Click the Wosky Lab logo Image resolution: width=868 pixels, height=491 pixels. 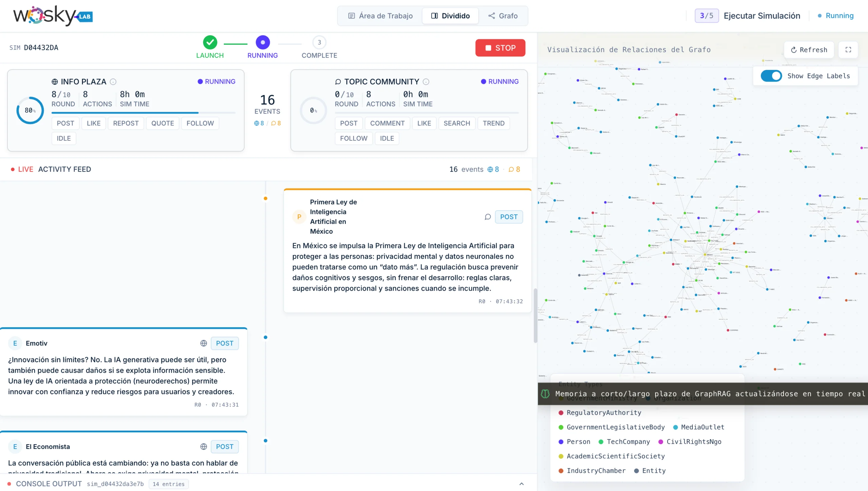tap(53, 16)
